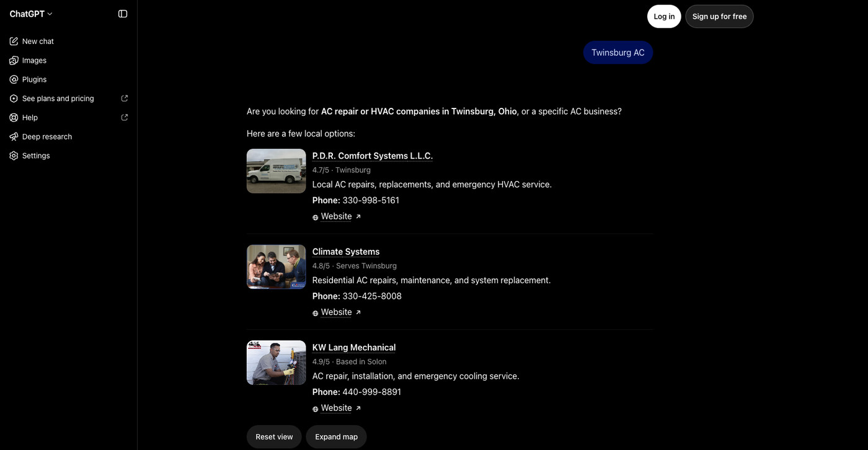Screen dimensions: 868x450
Task: Click phone number 440-999-8891
Action: pos(372,392)
